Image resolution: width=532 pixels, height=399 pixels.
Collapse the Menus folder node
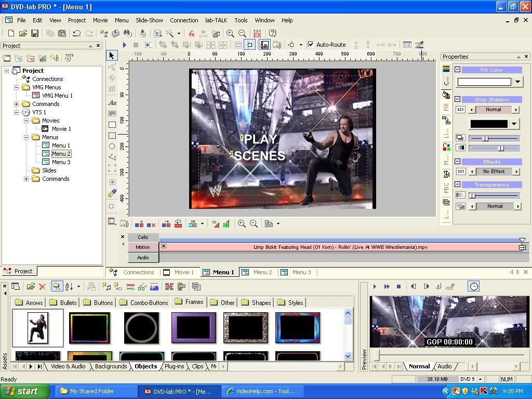click(26, 137)
